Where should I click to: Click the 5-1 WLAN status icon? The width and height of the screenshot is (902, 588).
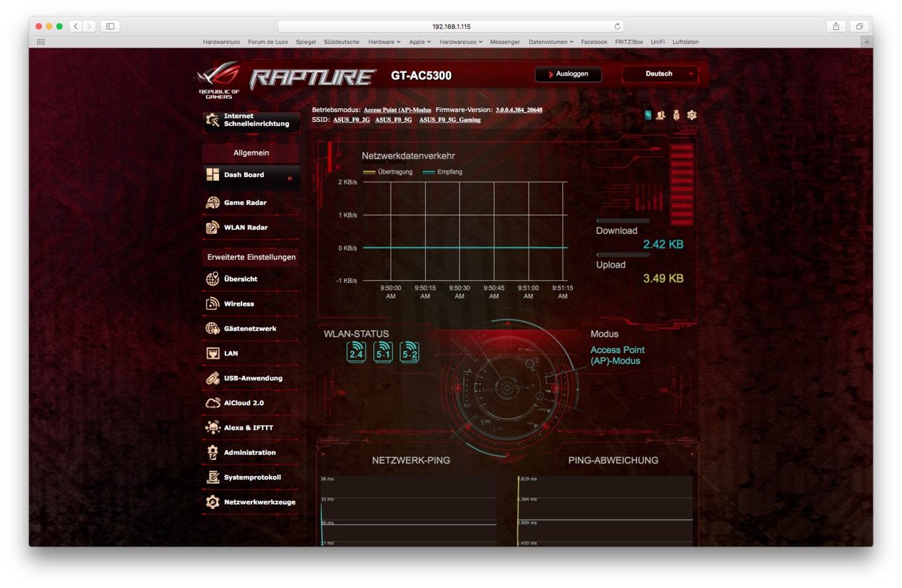click(x=383, y=351)
